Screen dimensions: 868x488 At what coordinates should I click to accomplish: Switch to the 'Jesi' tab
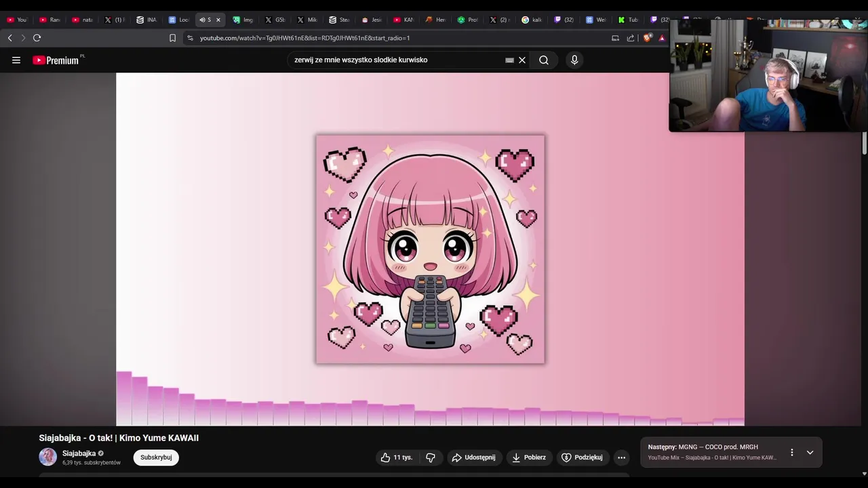(372, 20)
